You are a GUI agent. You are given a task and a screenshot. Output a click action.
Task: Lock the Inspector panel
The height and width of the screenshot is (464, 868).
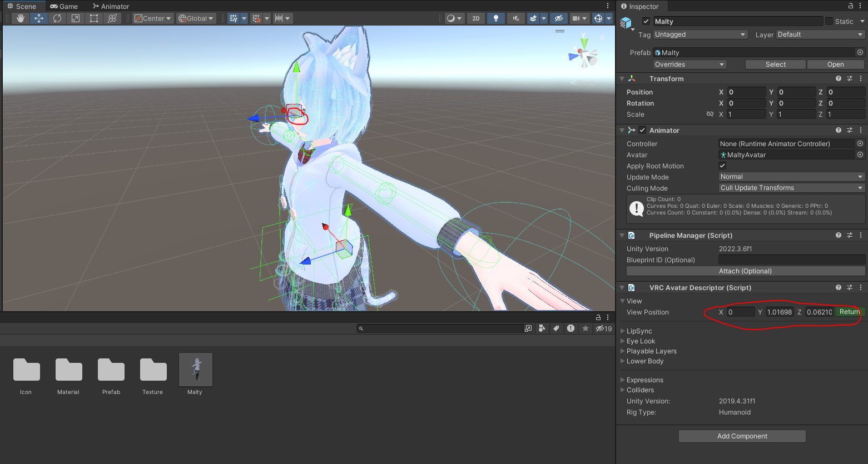[x=851, y=6]
